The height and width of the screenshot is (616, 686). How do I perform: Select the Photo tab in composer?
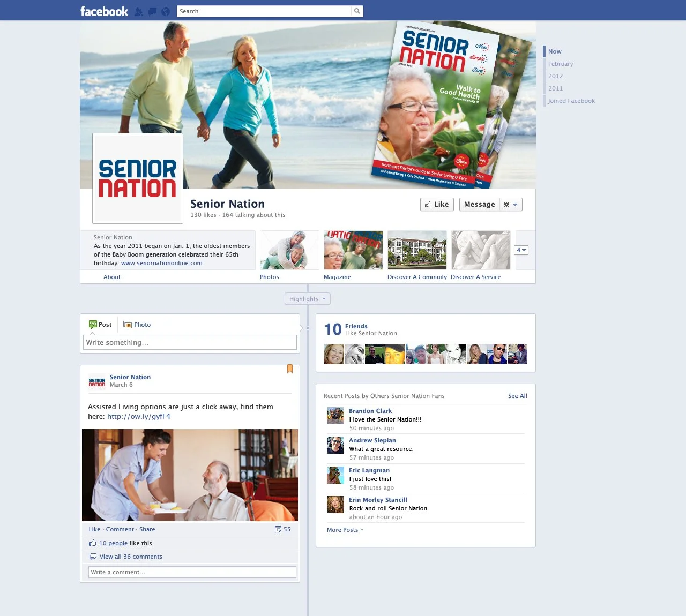pos(137,325)
